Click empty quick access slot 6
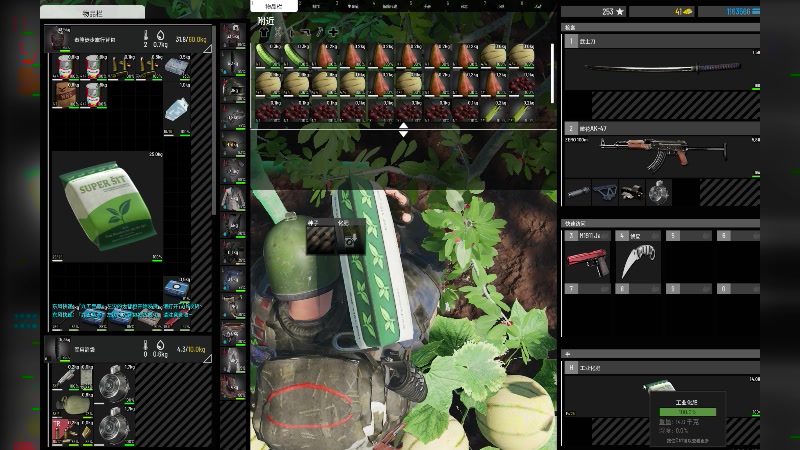 (x=738, y=261)
